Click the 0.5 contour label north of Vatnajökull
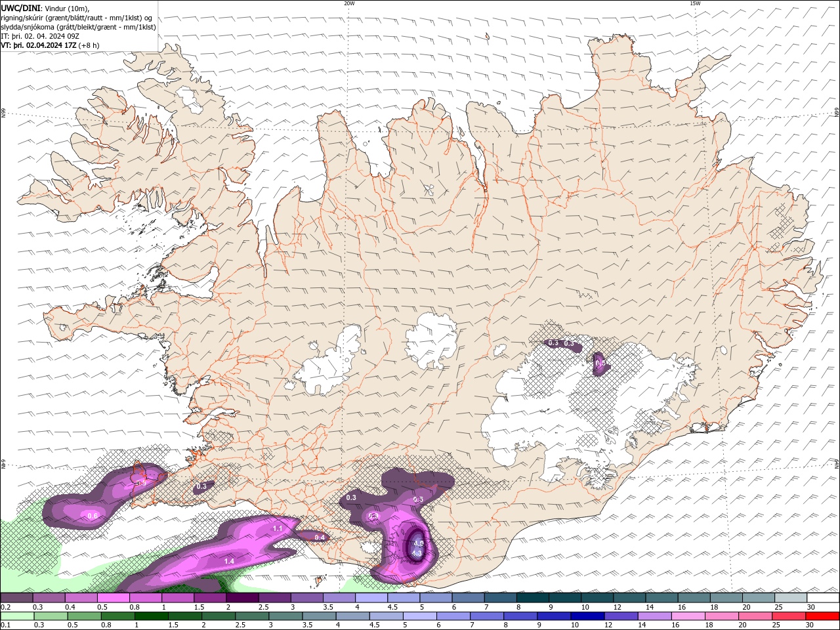 coord(599,362)
